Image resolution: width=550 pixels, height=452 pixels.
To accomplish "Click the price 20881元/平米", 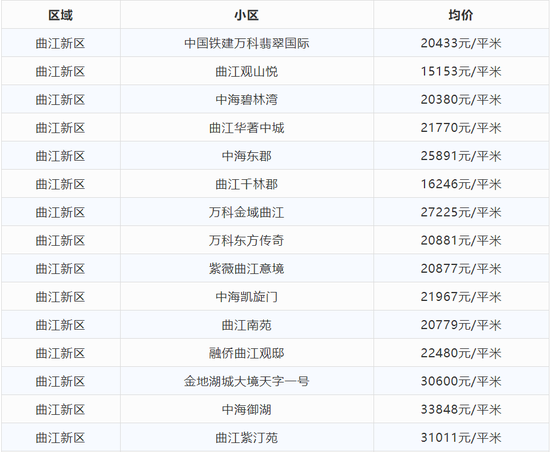I will 461,241.
